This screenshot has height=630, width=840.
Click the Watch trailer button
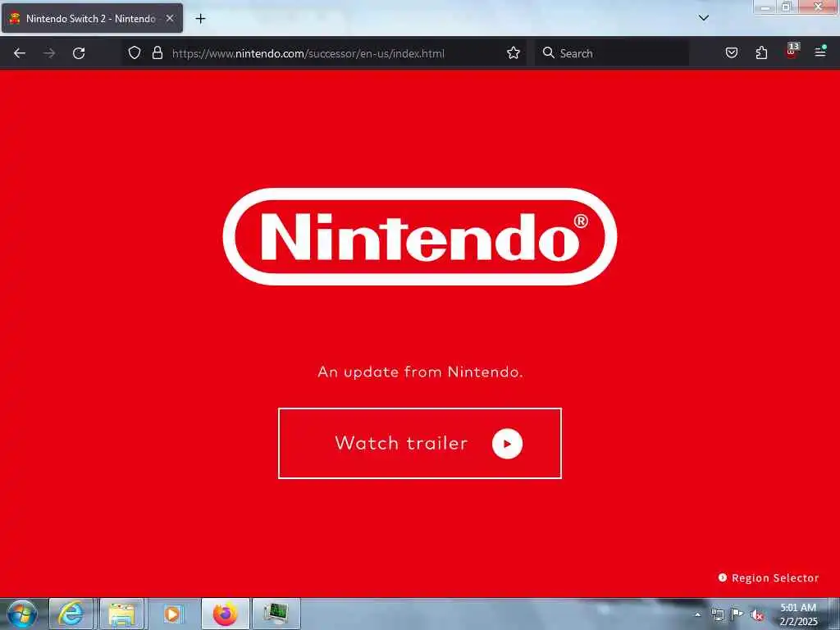(419, 443)
